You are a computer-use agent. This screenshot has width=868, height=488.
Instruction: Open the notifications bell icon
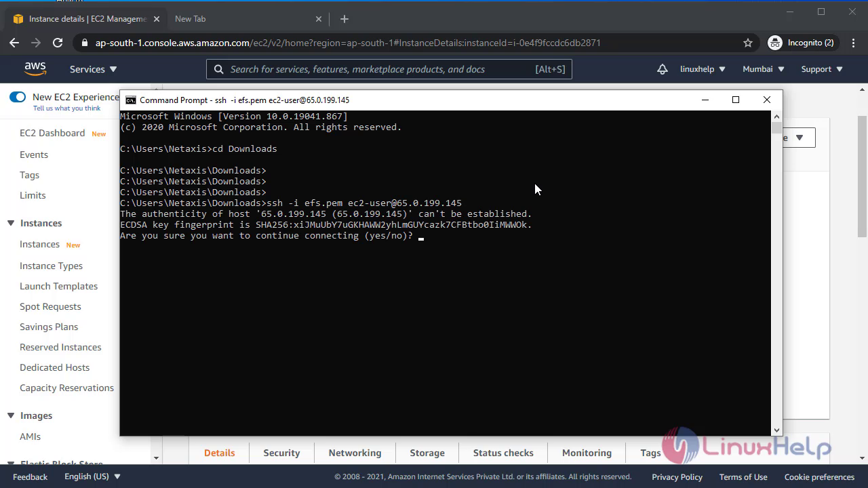(x=663, y=69)
